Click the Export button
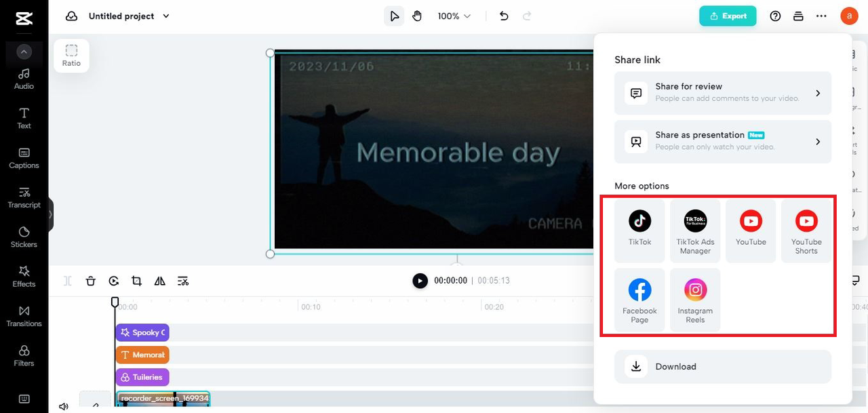The width and height of the screenshot is (868, 413). [x=728, y=16]
